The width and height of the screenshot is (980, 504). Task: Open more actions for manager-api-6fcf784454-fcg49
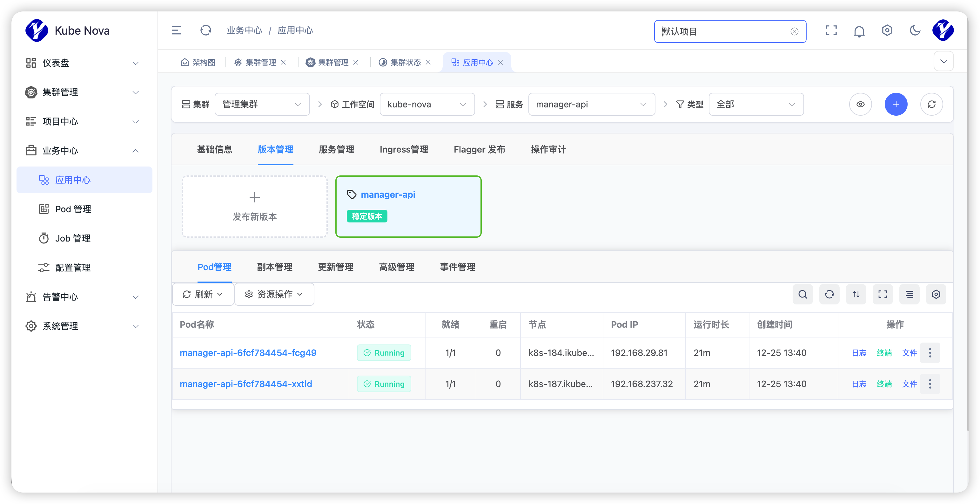pyautogui.click(x=930, y=353)
